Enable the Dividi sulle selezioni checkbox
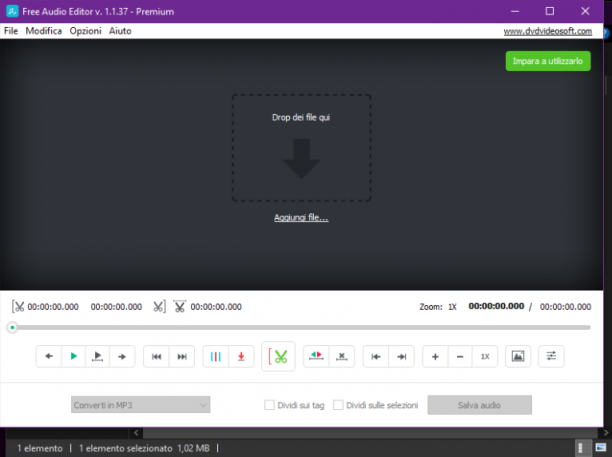 tap(338, 405)
